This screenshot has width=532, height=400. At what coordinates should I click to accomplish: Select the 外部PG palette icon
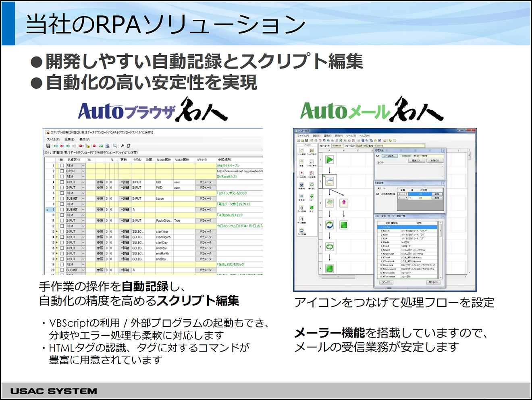(x=301, y=184)
